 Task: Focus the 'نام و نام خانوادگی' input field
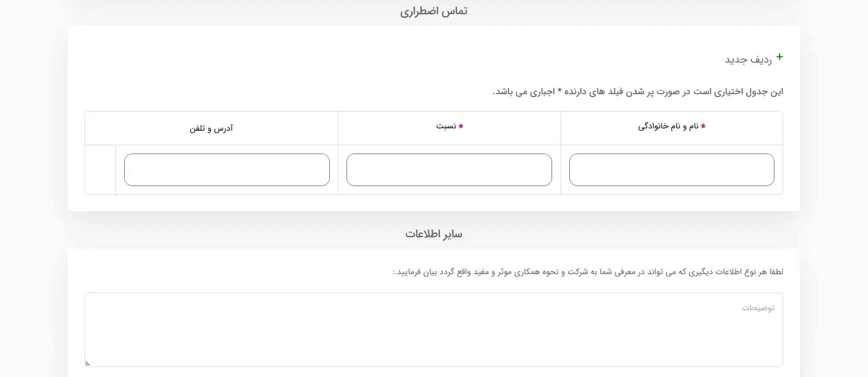click(x=671, y=170)
